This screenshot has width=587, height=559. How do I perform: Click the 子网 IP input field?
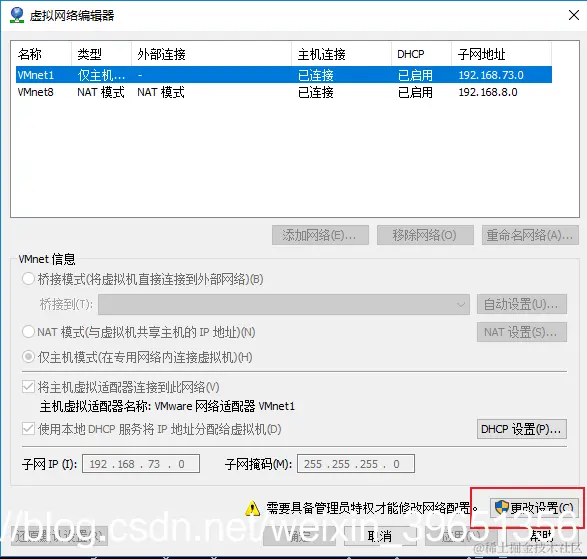pyautogui.click(x=141, y=464)
